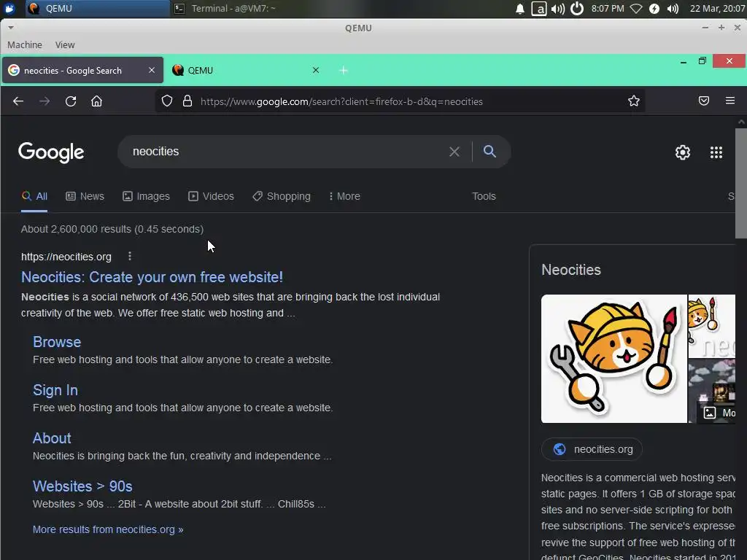Open the About sitelink
The height and width of the screenshot is (560, 747).
52,438
